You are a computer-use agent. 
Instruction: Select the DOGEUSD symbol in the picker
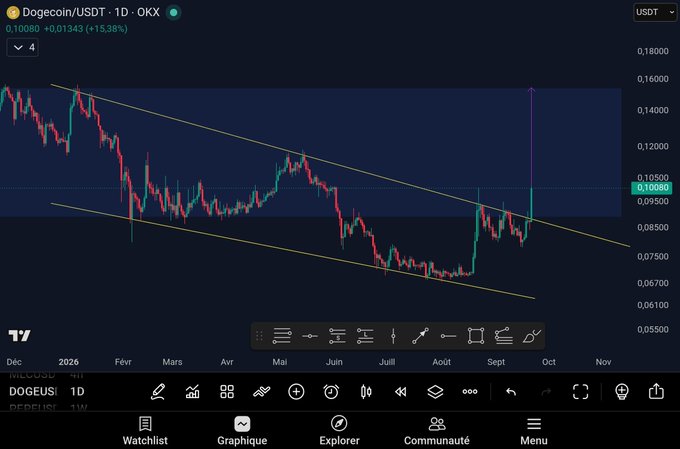tap(33, 392)
